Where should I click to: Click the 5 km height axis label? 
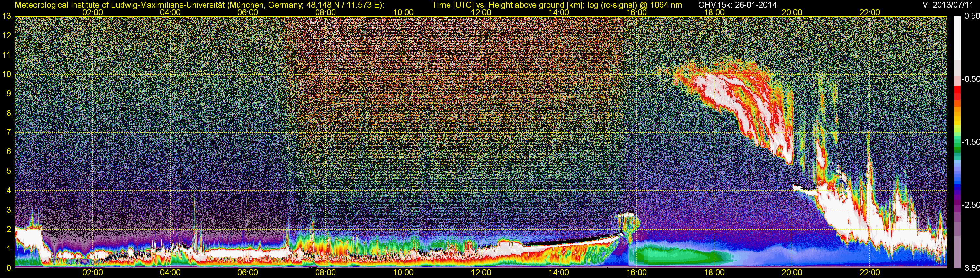(9, 171)
